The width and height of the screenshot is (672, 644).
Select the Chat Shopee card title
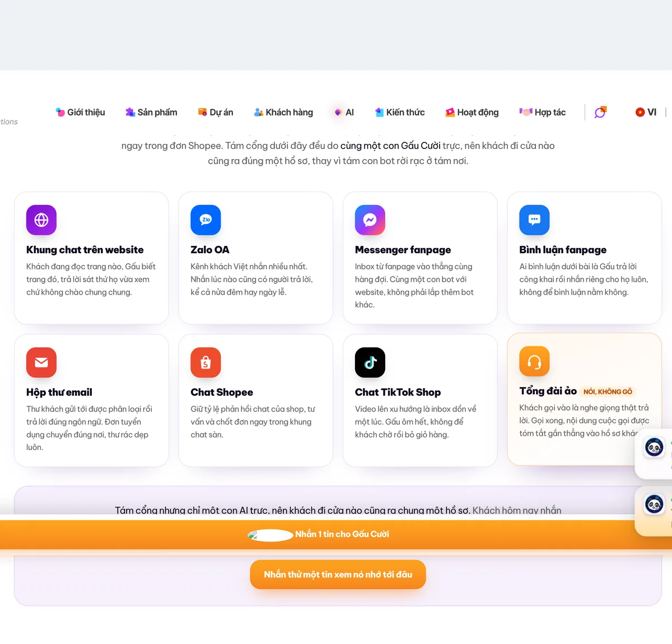click(222, 392)
